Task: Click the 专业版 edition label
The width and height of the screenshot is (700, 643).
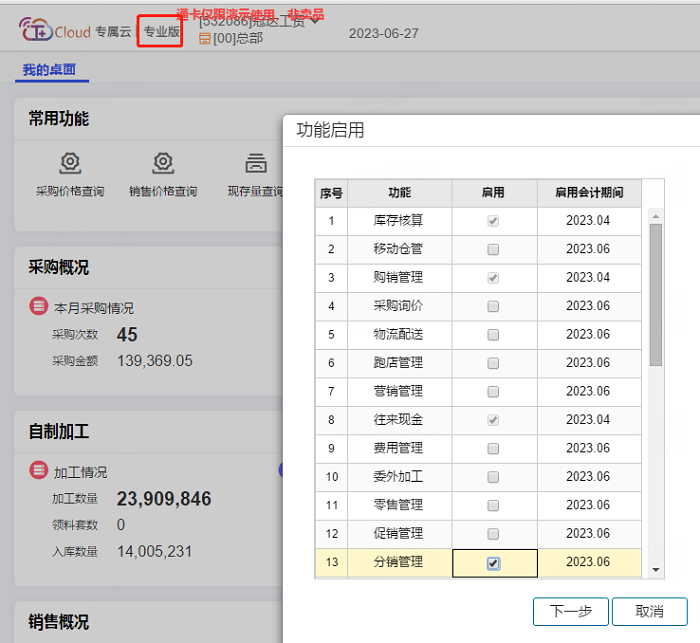Action: coord(162,31)
